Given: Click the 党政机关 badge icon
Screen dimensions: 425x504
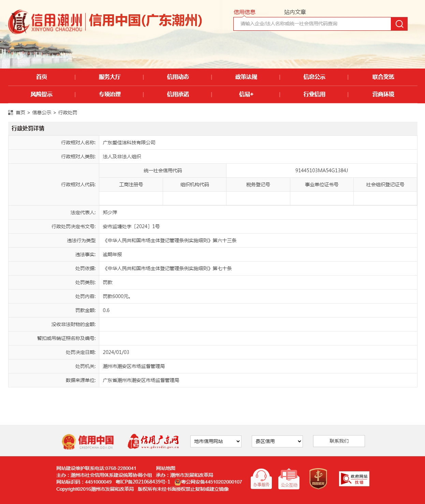Looking at the screenshot, I should click(318, 478).
